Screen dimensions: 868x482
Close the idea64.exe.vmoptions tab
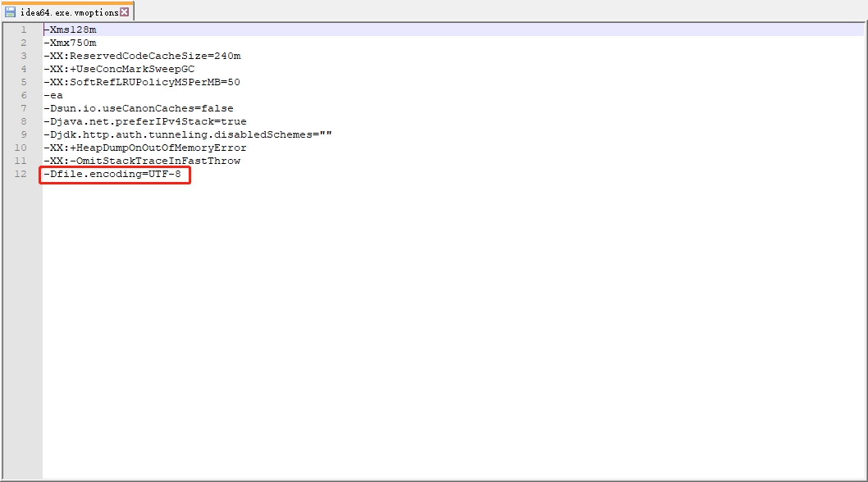125,11
